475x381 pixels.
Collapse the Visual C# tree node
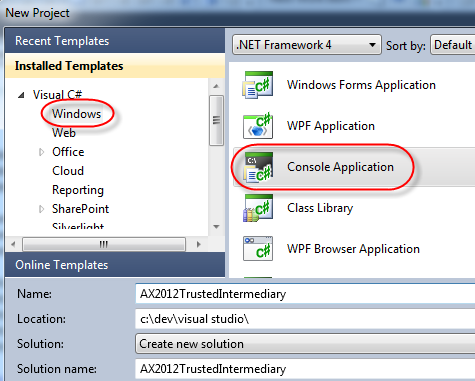click(x=21, y=96)
